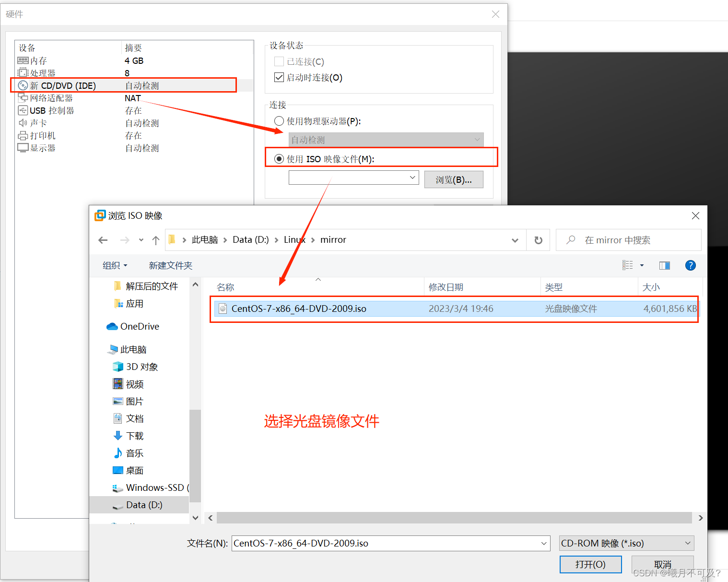The width and height of the screenshot is (728, 582).
Task: Open the file dialog help icon
Action: 691,265
